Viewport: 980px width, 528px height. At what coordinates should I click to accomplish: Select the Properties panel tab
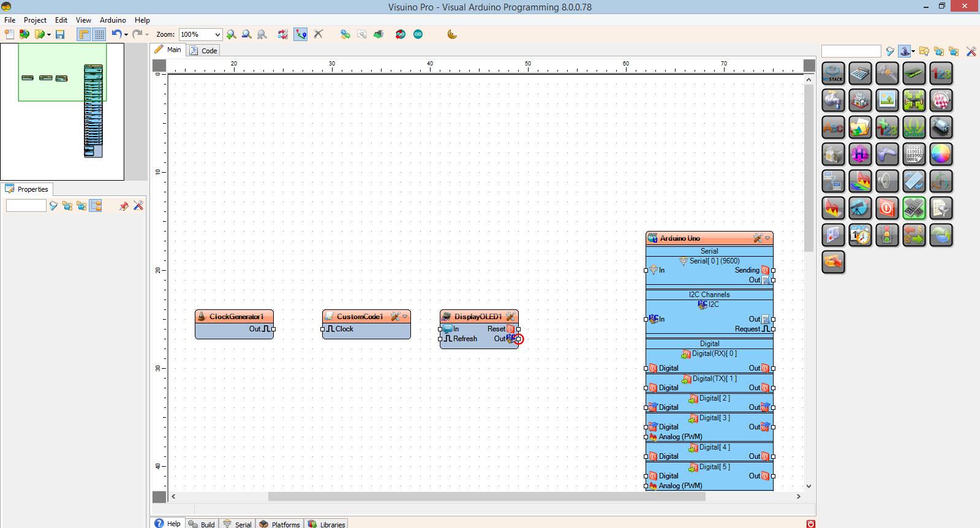point(27,189)
